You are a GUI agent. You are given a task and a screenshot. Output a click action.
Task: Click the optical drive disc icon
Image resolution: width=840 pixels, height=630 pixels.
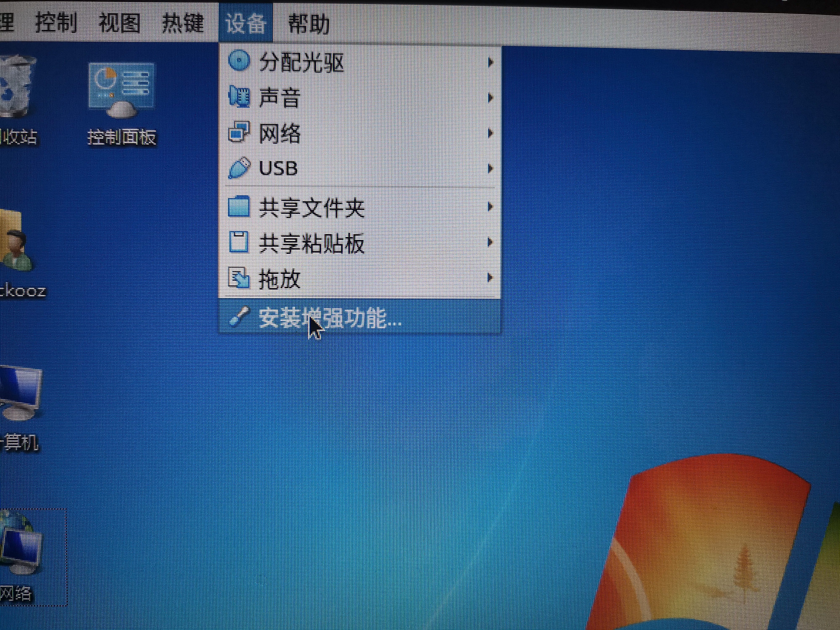click(239, 61)
